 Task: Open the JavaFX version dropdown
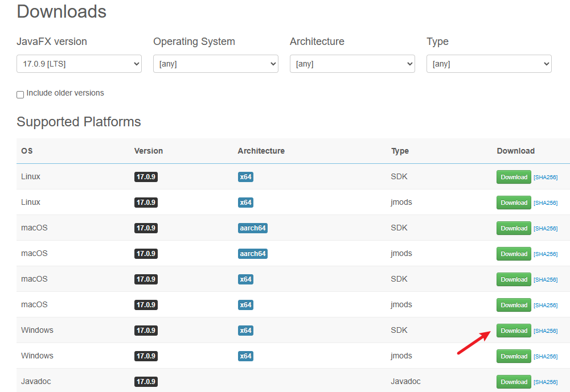coord(79,64)
